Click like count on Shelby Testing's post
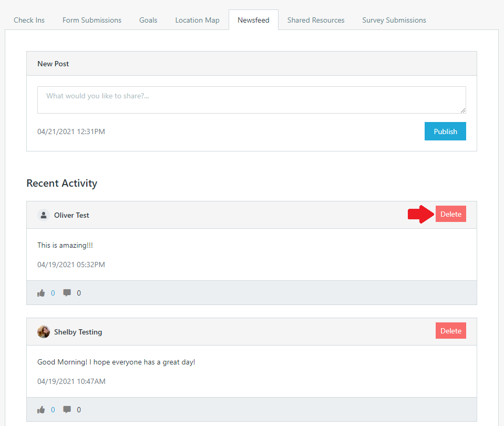 point(53,410)
